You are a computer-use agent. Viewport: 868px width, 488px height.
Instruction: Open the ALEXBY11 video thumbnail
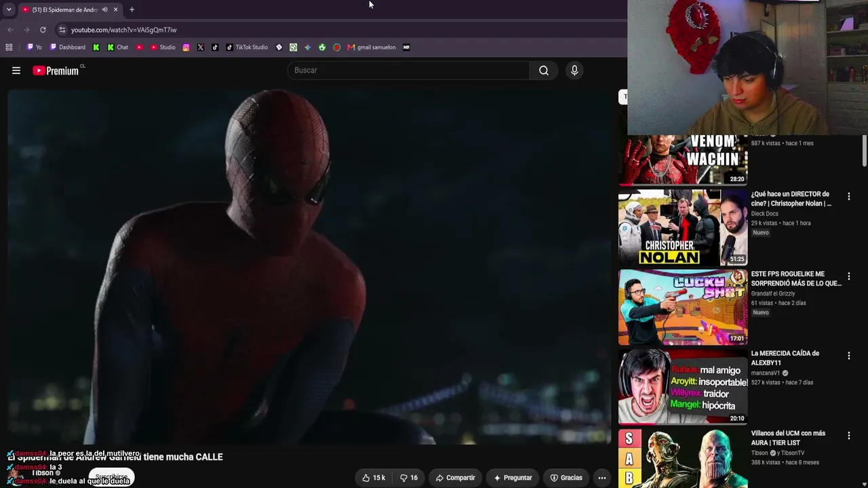click(683, 387)
